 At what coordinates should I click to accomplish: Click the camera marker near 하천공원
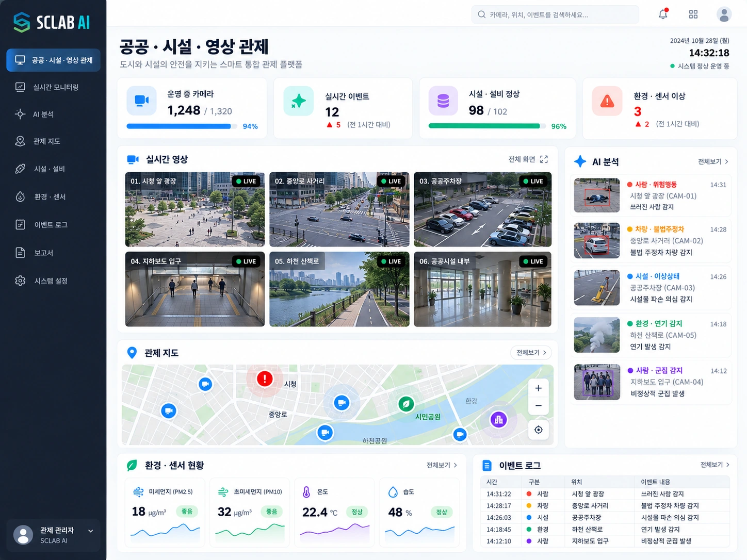tap(324, 432)
